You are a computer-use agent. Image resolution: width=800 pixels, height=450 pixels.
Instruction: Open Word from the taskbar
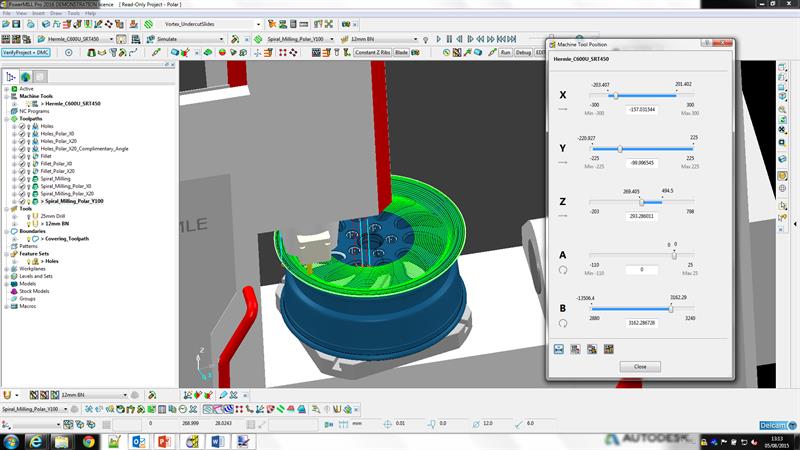[217, 441]
